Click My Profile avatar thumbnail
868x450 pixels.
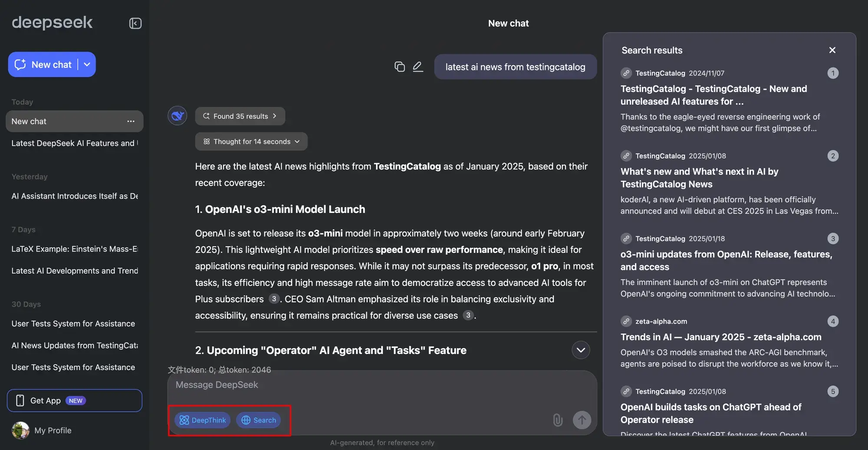(x=20, y=430)
